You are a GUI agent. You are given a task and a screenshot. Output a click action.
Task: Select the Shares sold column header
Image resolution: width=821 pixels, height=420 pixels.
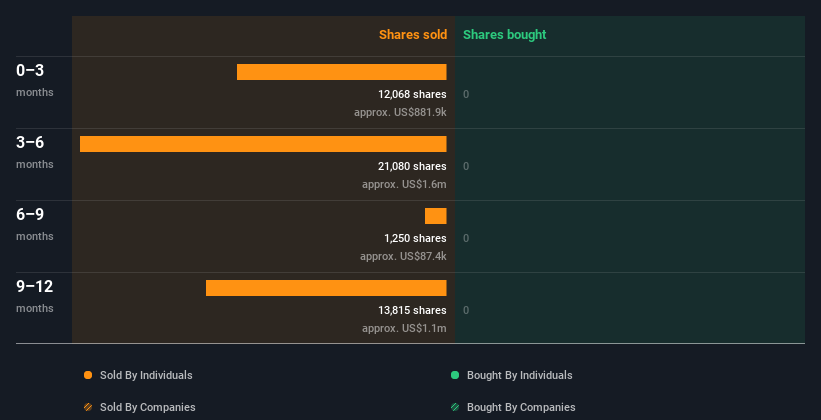coord(413,35)
